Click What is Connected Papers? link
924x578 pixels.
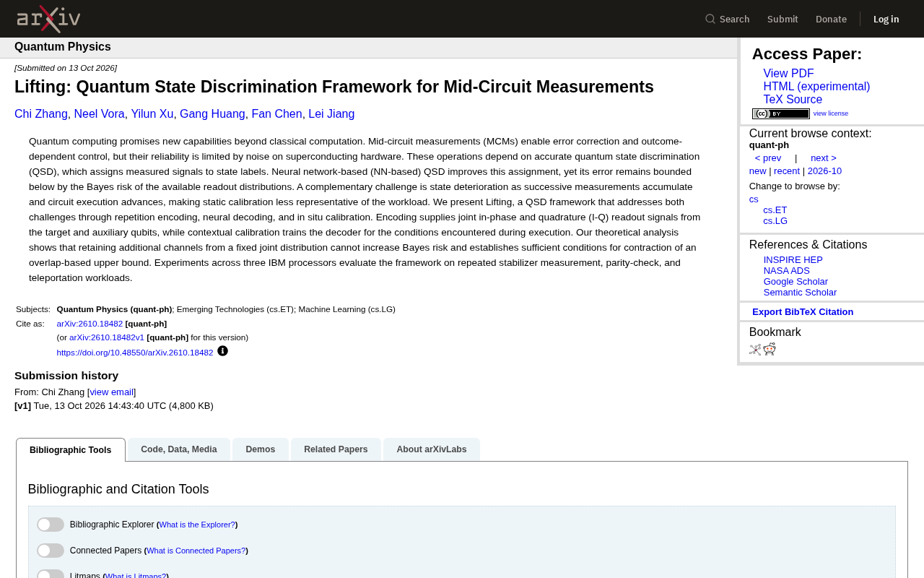pyautogui.click(x=196, y=551)
